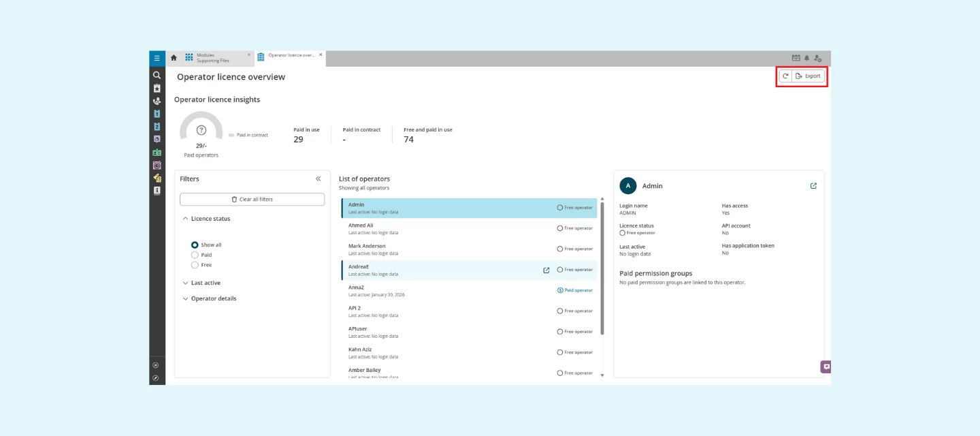
Task: Open the information book sidebar icon
Action: [157, 191]
